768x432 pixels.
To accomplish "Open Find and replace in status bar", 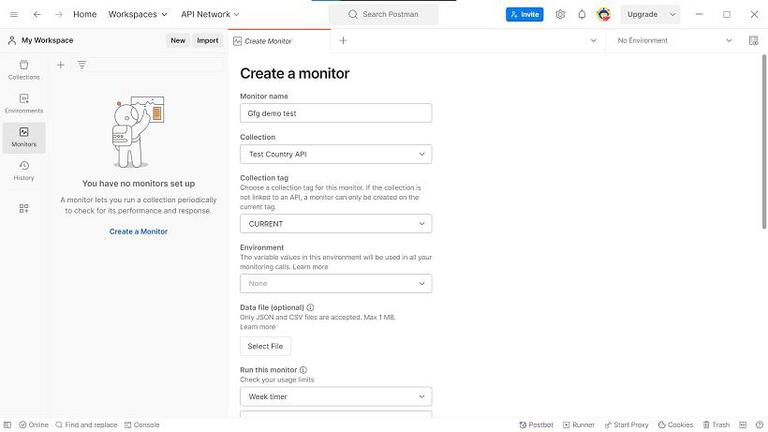I will (86, 425).
